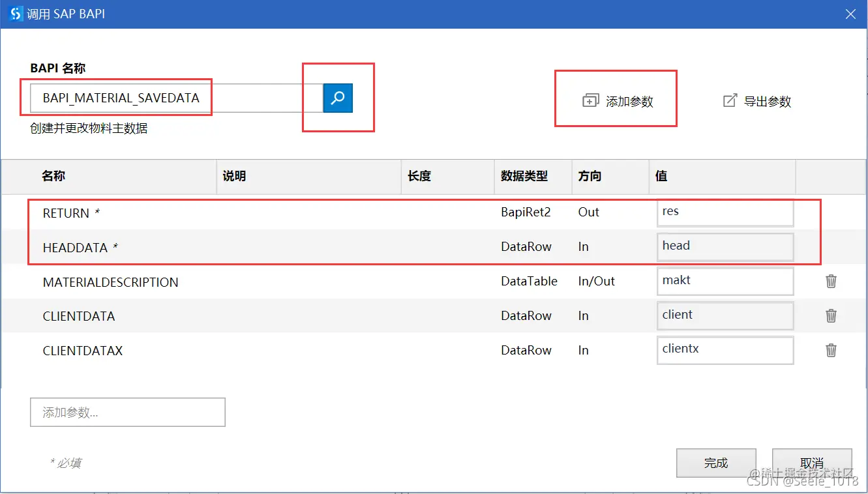Click the 添加参数... text box at bottom
Screen dimensions: 868x494
coord(128,413)
